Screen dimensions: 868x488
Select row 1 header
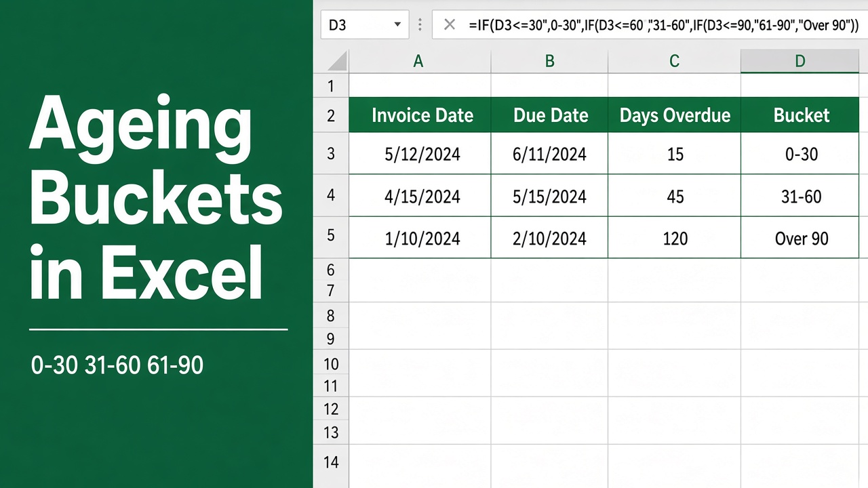331,86
